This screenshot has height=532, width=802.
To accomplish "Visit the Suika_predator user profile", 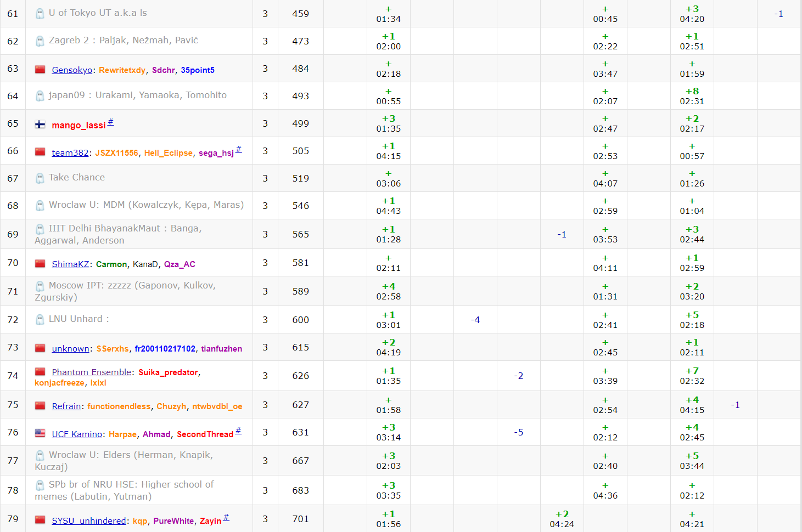I will click(x=168, y=372).
